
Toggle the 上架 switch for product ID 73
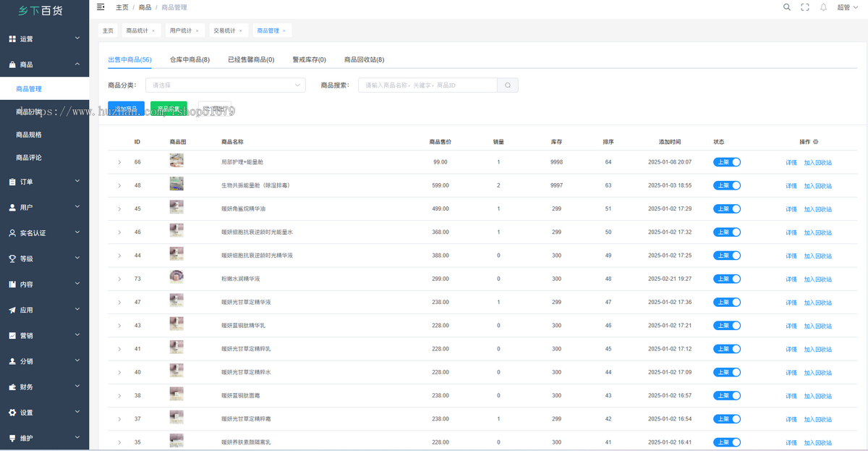727,279
